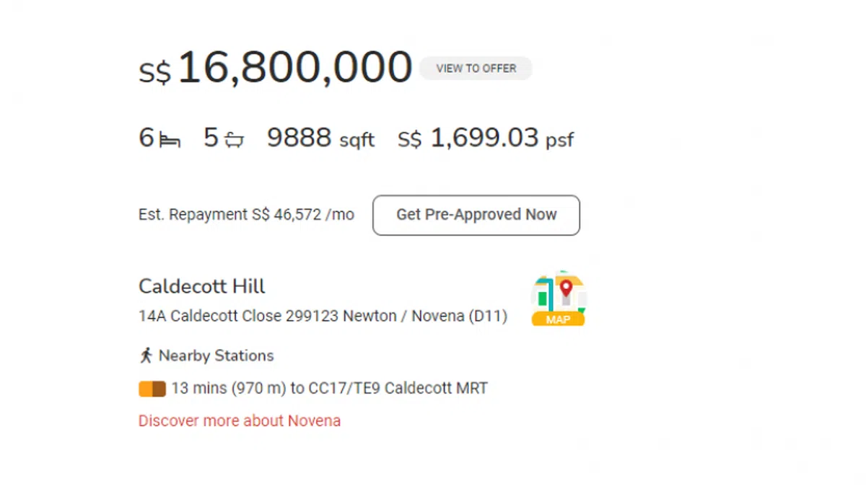Click the red location pin on map thumbnail
The image size is (866, 504).
(566, 288)
